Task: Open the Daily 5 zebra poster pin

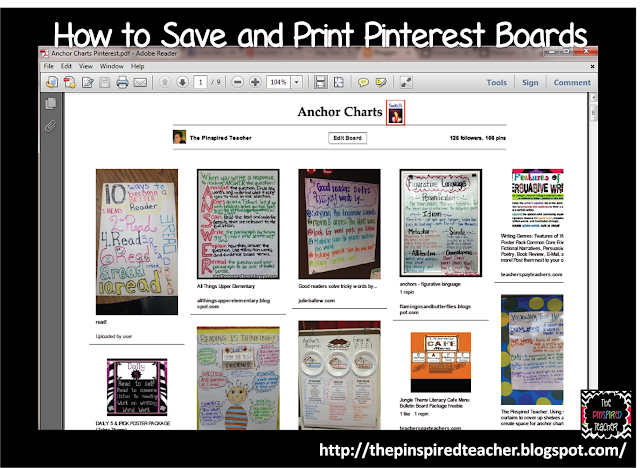Action: (x=137, y=387)
